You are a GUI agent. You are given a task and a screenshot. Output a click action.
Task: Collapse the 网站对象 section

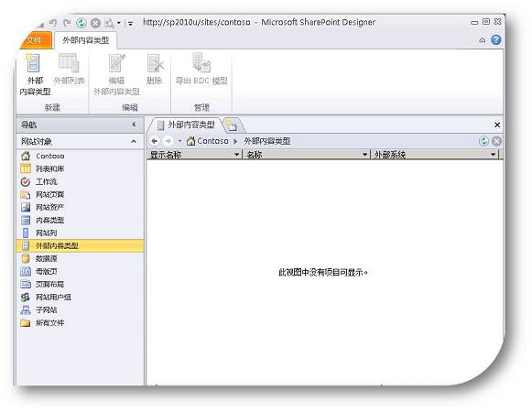(134, 142)
